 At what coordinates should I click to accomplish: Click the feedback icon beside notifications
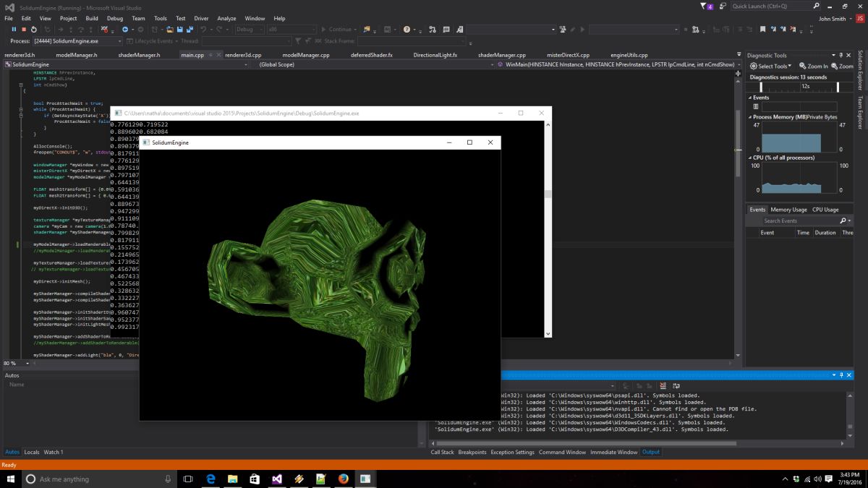(721, 7)
